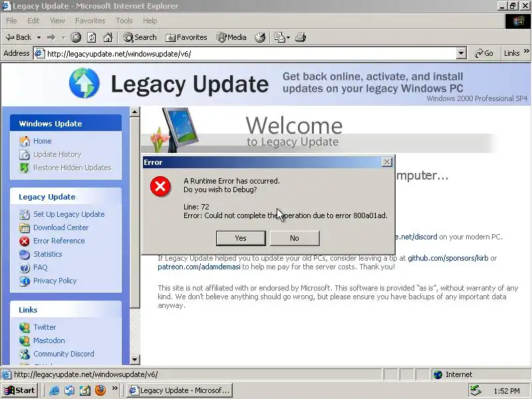Image resolution: width=532 pixels, height=399 pixels.
Task: Open the Community Discord link
Action: [64, 354]
